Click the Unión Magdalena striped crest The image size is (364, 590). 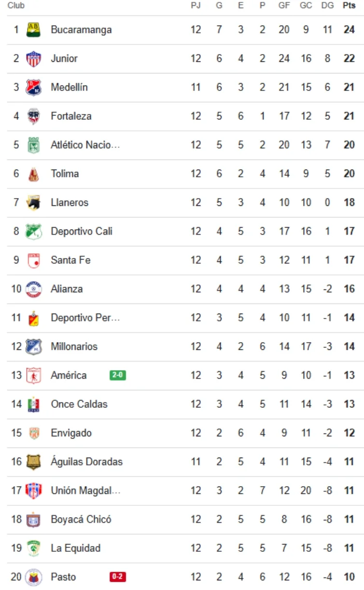click(x=33, y=490)
